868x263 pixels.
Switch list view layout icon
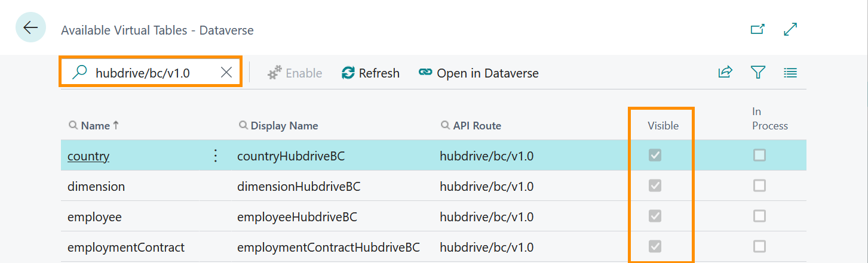pyautogui.click(x=790, y=73)
